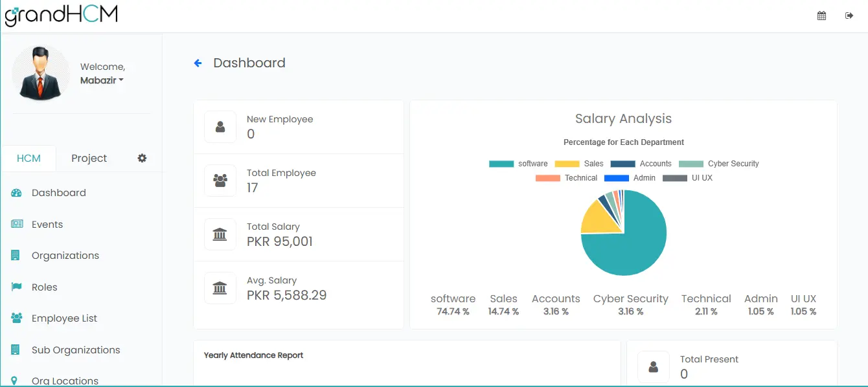
Task: Click the Events newspaper icon in sidebar
Action: (x=16, y=225)
